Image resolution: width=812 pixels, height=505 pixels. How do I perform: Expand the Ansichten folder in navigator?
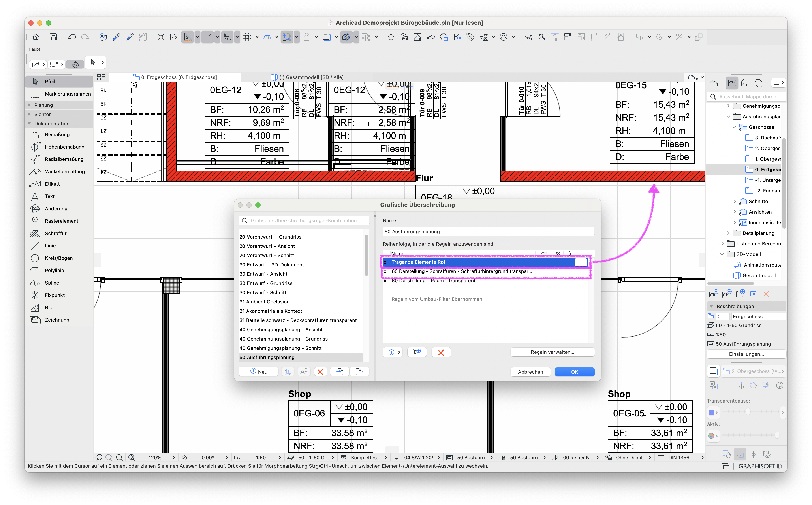point(735,212)
